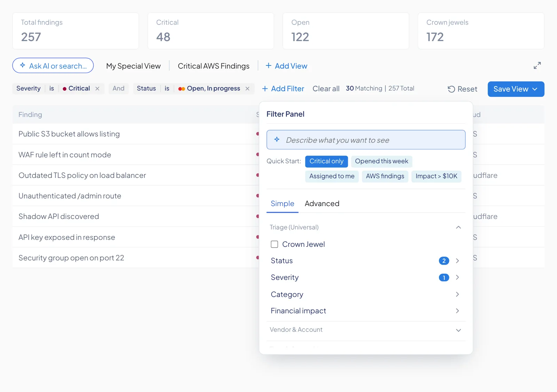Toggle the AWS findings chip
The height and width of the screenshot is (392, 557).
point(385,176)
